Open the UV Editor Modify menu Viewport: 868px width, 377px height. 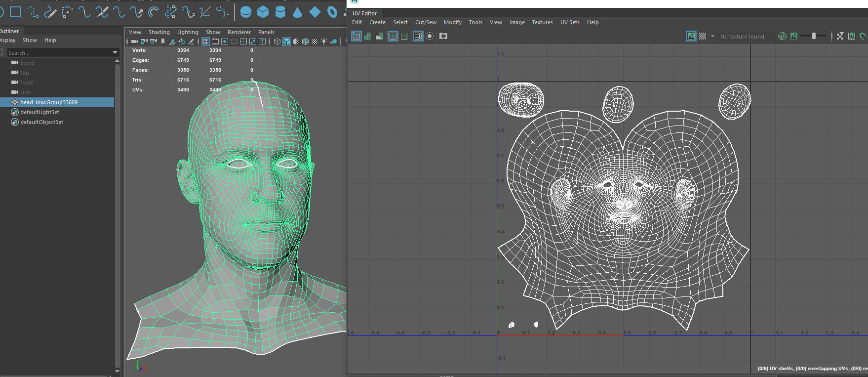453,22
